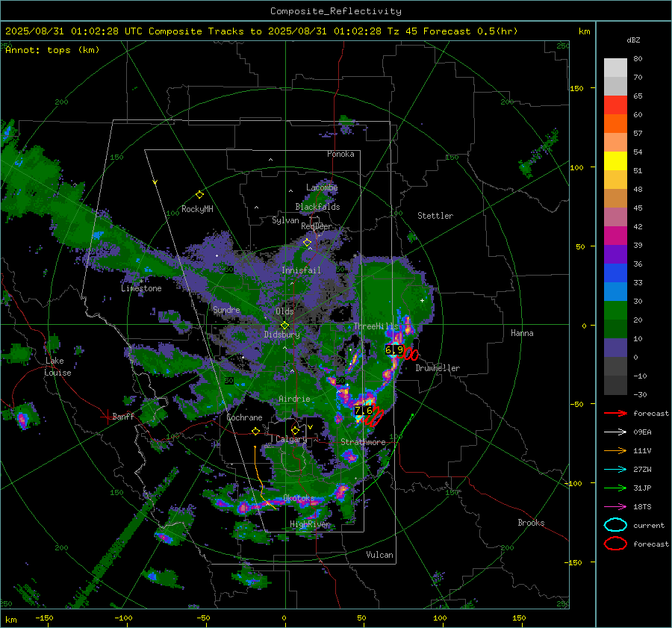672x628 pixels.
Task: Click the Lacombe city label
Action: (x=322, y=187)
